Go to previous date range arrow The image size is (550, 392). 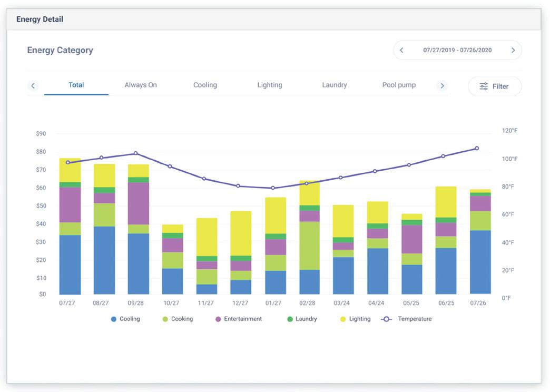point(401,50)
